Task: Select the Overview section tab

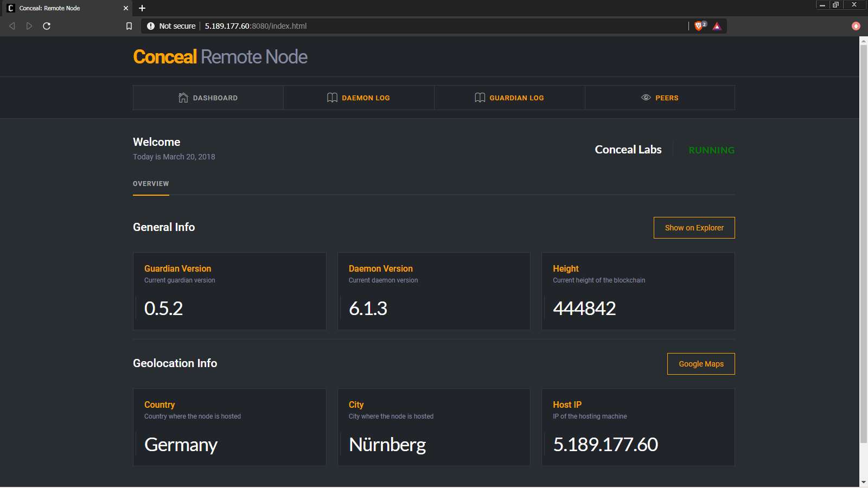Action: [151, 184]
